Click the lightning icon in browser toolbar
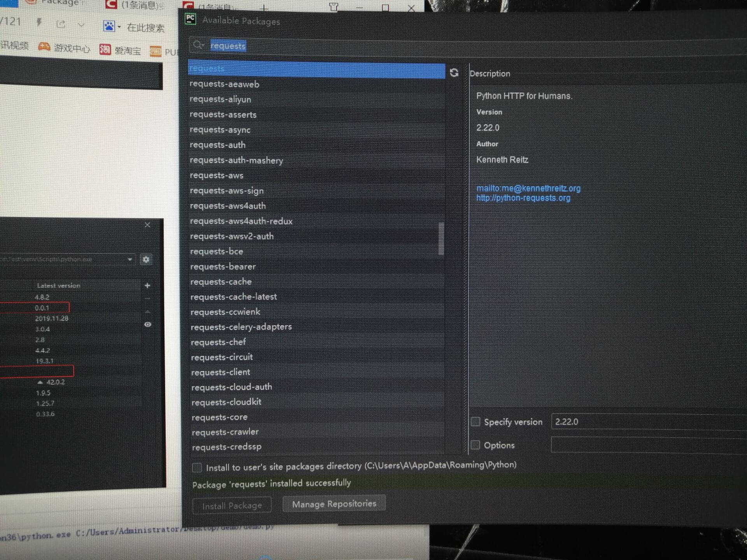The height and width of the screenshot is (560, 747). coord(39,22)
